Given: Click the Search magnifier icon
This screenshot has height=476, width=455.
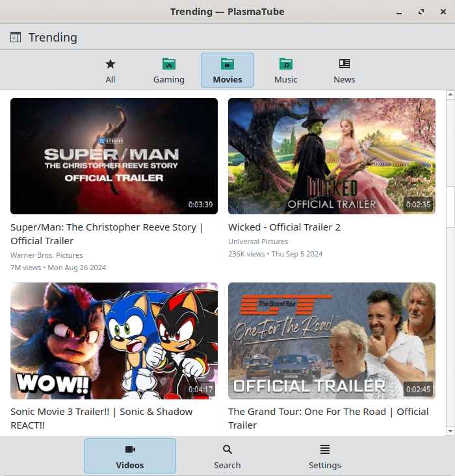Looking at the screenshot, I should pos(227,449).
